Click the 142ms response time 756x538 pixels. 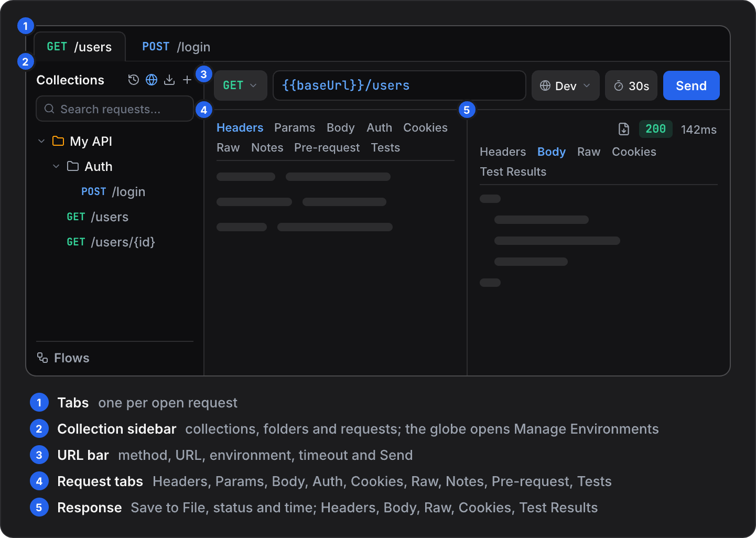pyautogui.click(x=699, y=130)
